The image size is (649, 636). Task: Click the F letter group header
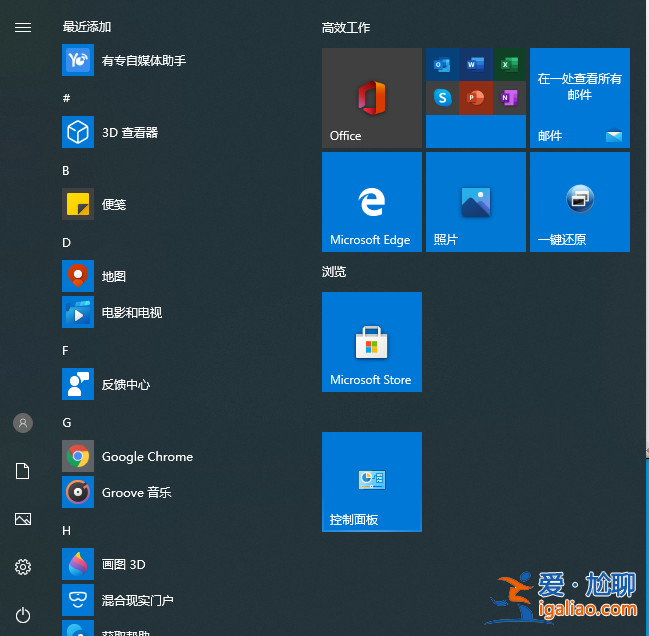pos(65,350)
